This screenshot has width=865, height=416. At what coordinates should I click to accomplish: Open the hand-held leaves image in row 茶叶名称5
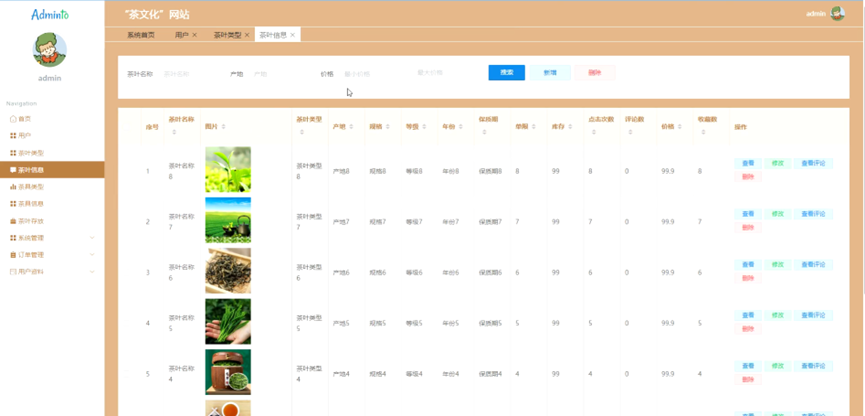228,322
